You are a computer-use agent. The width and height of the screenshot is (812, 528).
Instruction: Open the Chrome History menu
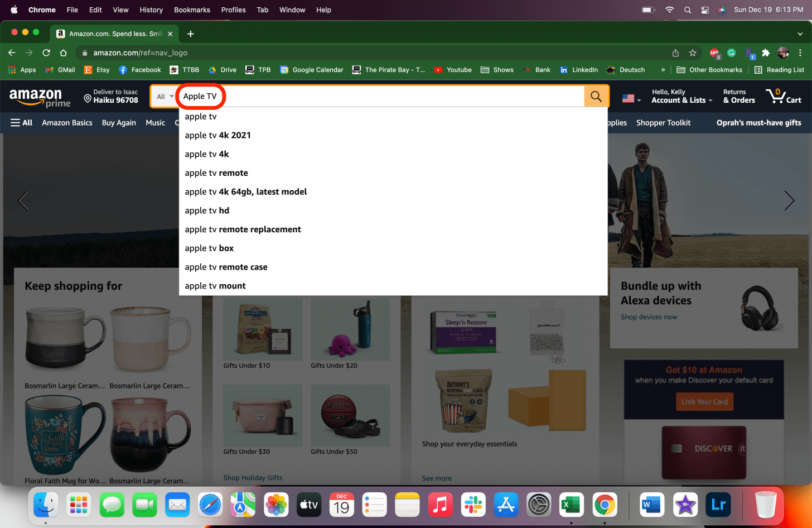pos(151,10)
